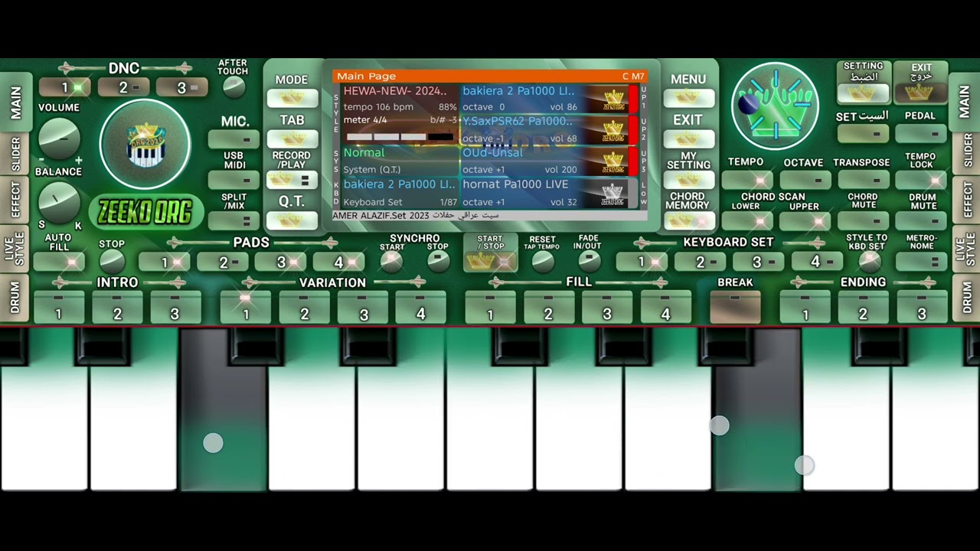
Task: Click the OCTAVE button
Action: (x=805, y=180)
